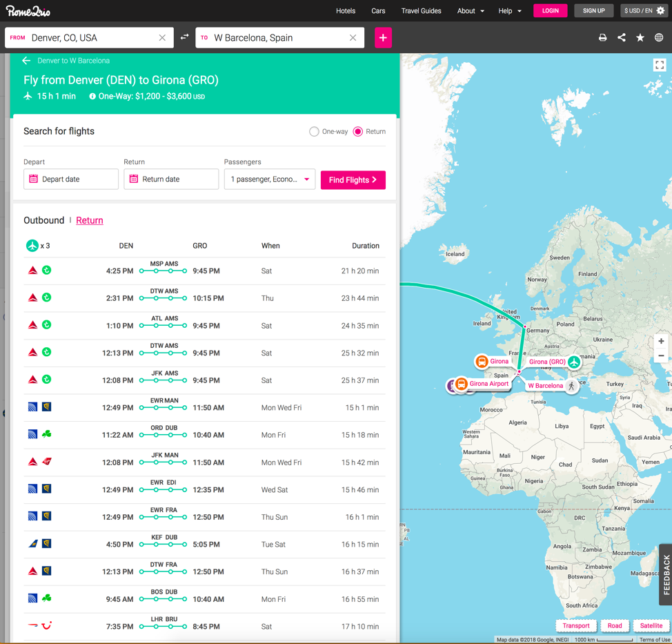The height and width of the screenshot is (644, 672).
Task: Expand the About menu
Action: pyautogui.click(x=471, y=11)
